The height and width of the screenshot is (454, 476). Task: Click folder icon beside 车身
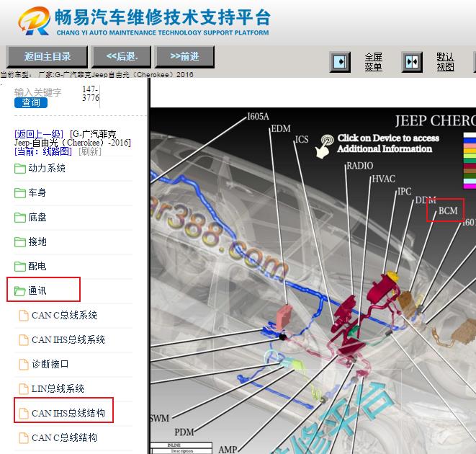point(20,193)
